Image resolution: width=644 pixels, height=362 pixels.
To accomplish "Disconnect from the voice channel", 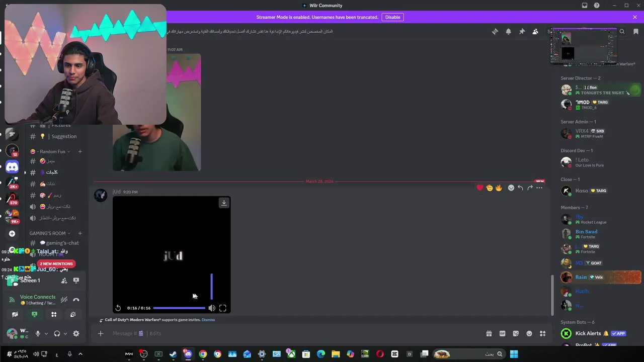I will tap(76, 300).
